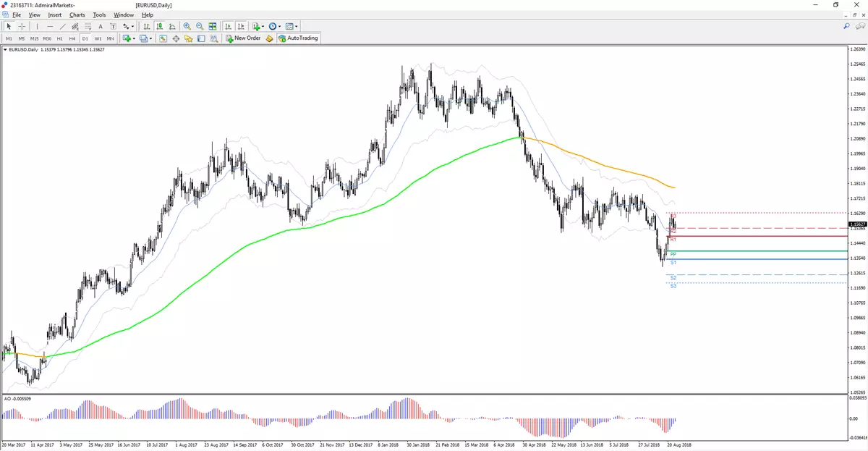Select the Equidistant Channel tool
The width and height of the screenshot is (868, 451).
pos(75,26)
